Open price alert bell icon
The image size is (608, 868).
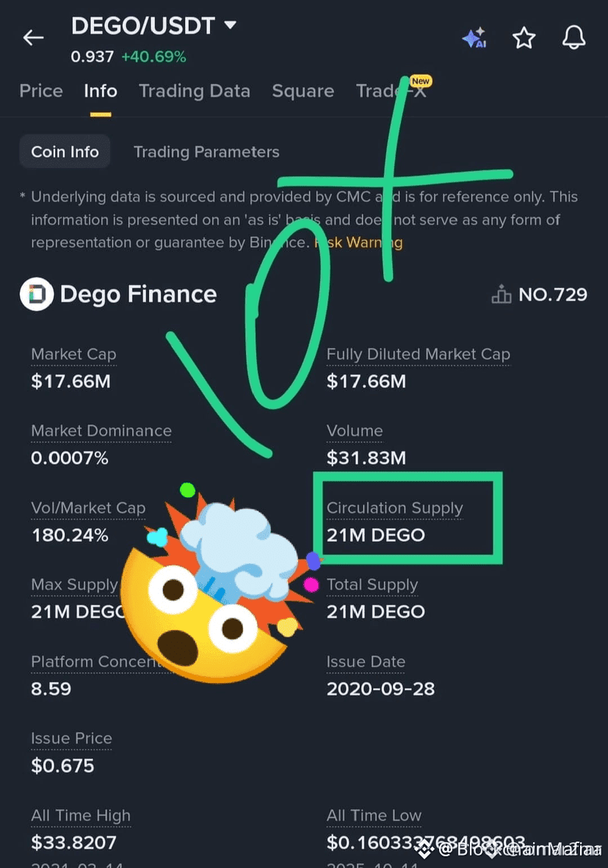pyautogui.click(x=573, y=37)
